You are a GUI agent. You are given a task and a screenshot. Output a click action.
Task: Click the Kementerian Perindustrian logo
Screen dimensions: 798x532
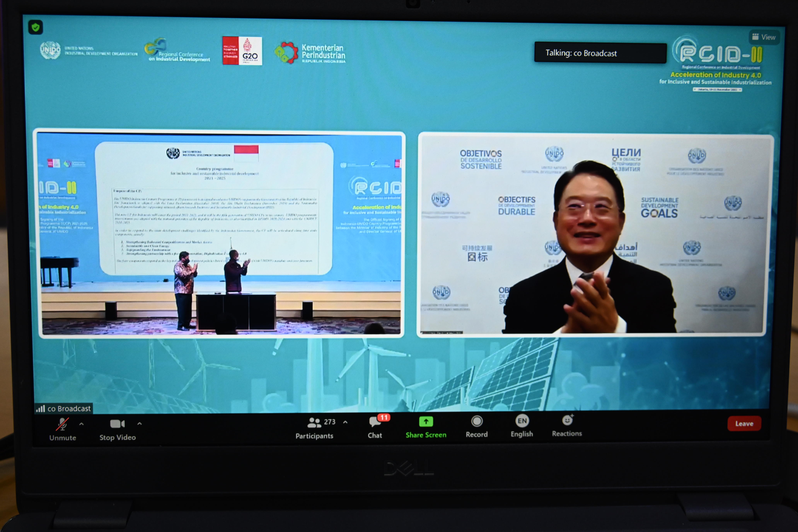[x=310, y=53]
